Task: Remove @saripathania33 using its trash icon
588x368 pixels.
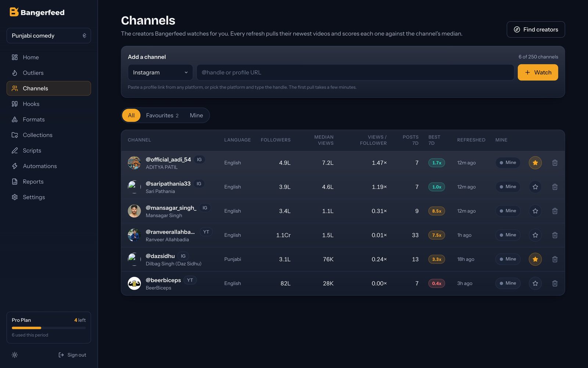Action: pyautogui.click(x=555, y=187)
